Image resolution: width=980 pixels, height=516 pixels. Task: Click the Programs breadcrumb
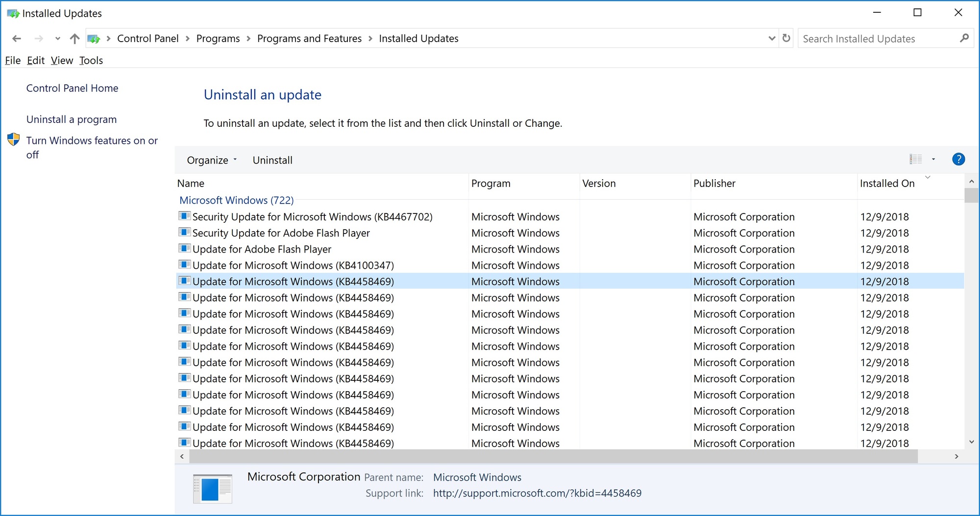click(218, 39)
